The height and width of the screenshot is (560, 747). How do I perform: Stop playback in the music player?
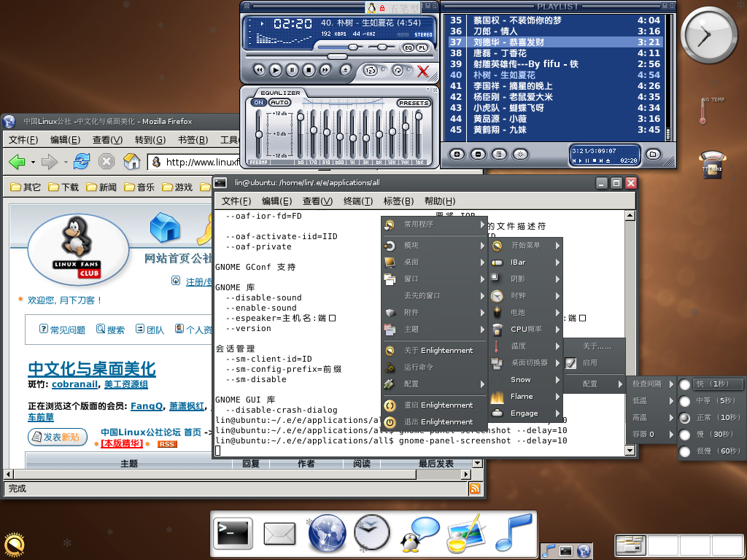pos(309,71)
